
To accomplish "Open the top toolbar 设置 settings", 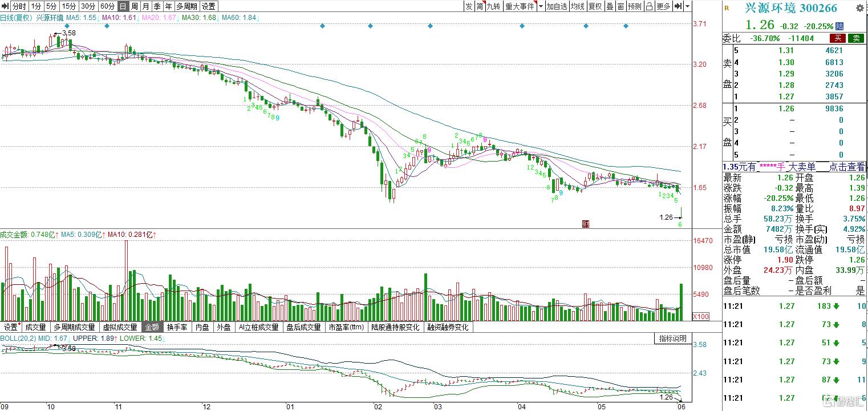I will pyautogui.click(x=209, y=6).
